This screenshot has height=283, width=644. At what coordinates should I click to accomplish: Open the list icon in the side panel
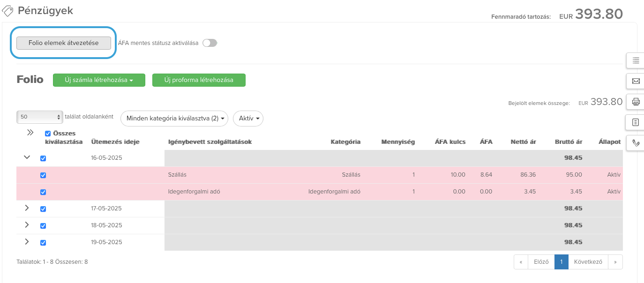636,60
